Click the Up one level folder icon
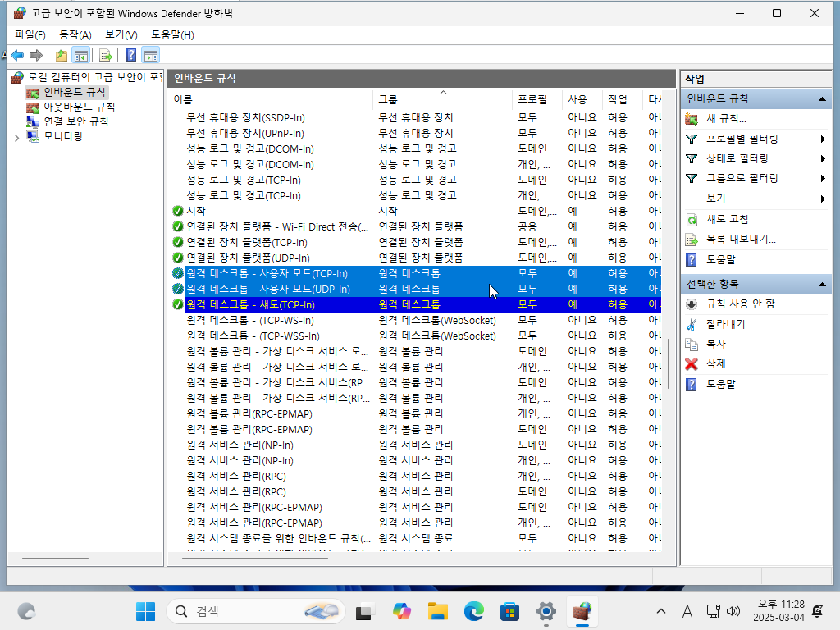The width and height of the screenshot is (840, 630). [x=62, y=55]
